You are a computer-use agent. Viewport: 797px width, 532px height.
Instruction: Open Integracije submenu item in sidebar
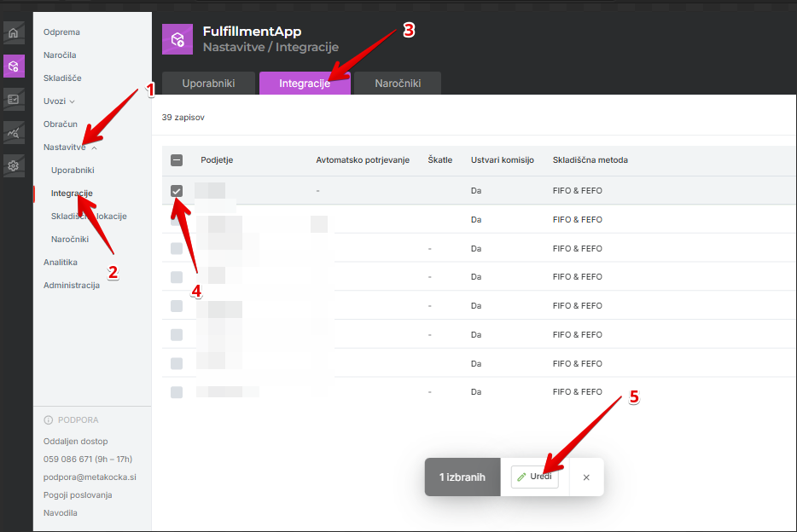point(72,194)
